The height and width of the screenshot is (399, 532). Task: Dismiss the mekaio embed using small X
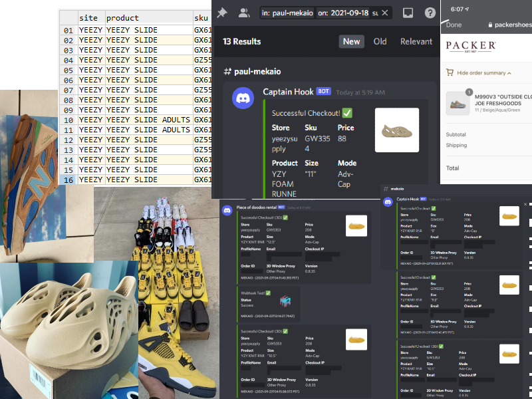[525, 204]
